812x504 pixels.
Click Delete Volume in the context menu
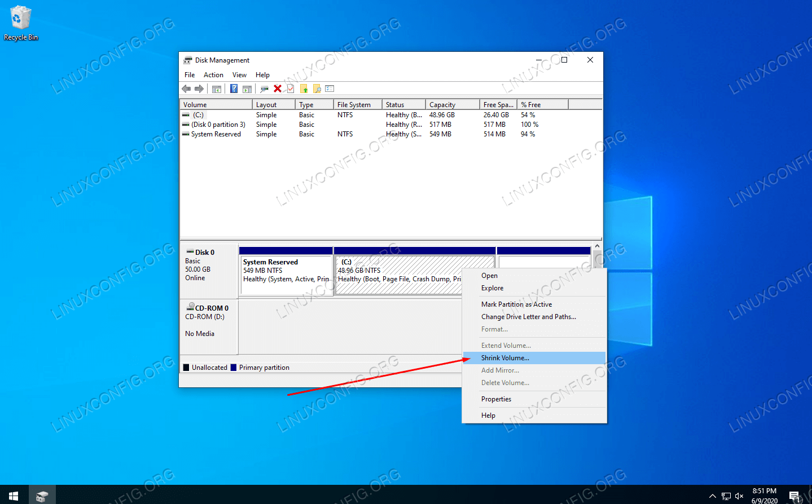(x=534, y=383)
